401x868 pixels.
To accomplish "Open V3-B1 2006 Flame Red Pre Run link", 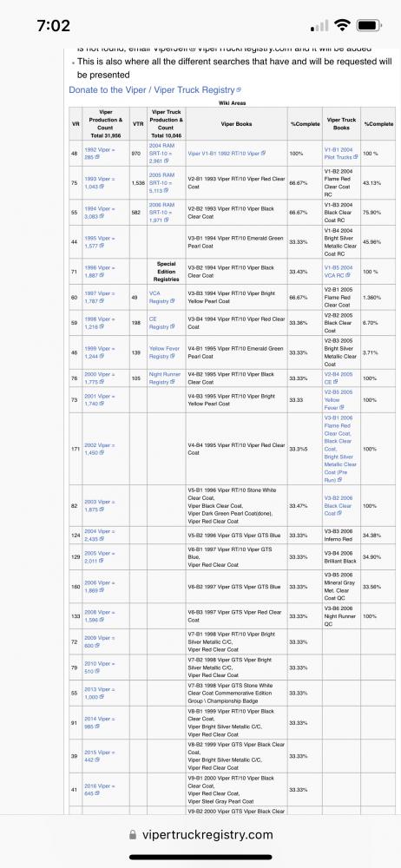I will [340, 449].
